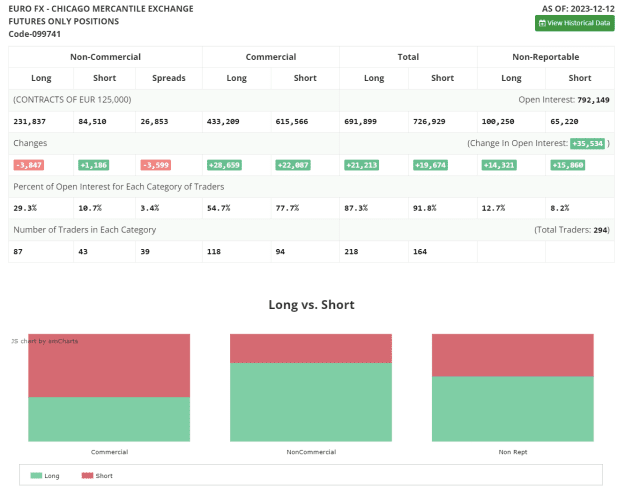Toggle the Short legend entry
This screenshot has width=625, height=486.
click(97, 476)
